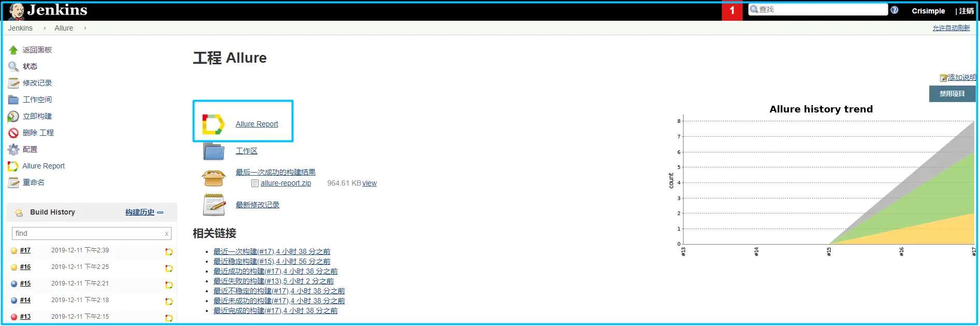Open the search help question icon
Image resolution: width=980 pixels, height=326 pixels.
coord(894,10)
